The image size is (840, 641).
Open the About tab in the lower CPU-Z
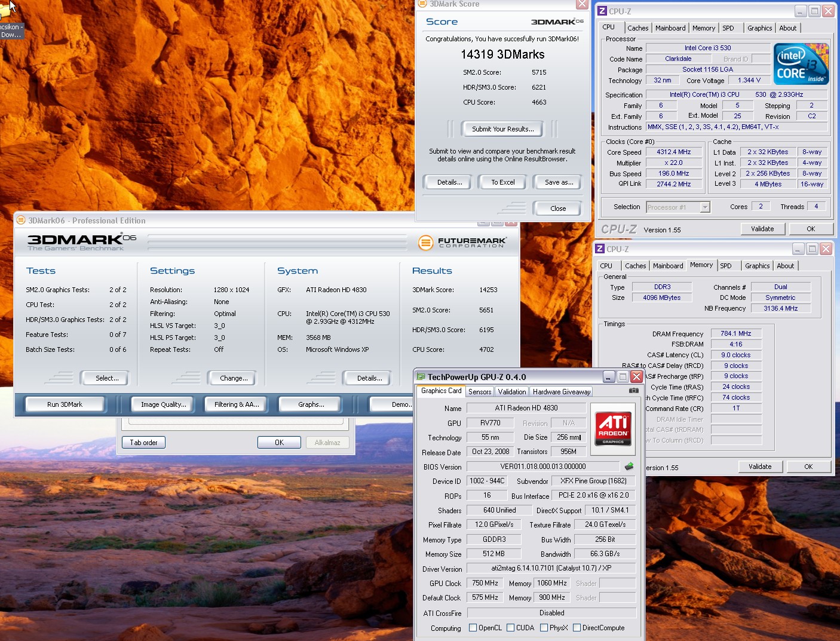[x=786, y=266]
